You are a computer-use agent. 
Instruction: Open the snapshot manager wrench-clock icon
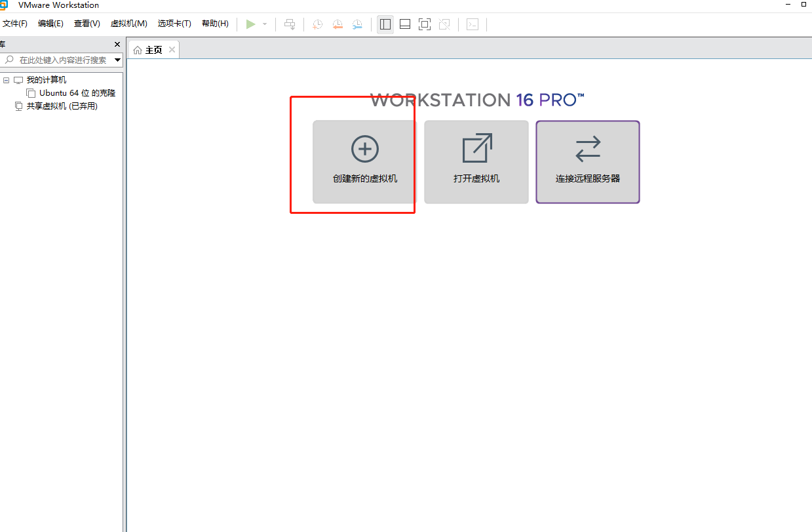tap(357, 24)
